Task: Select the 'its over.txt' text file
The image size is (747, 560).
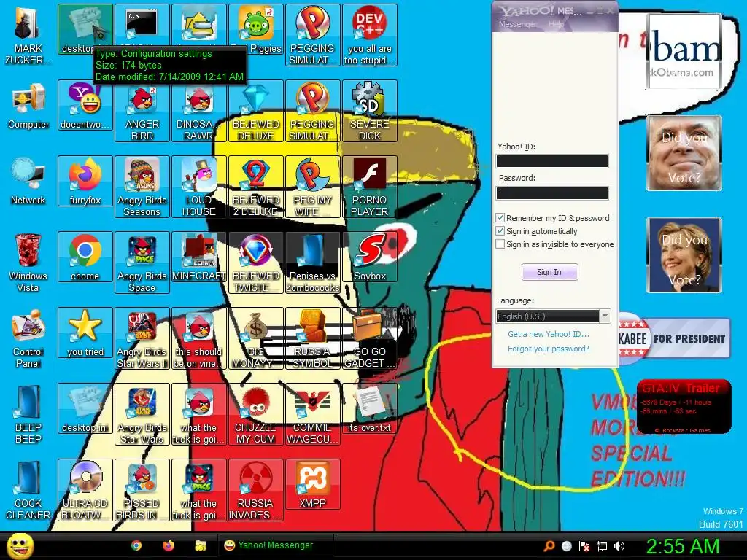Action: (x=370, y=408)
